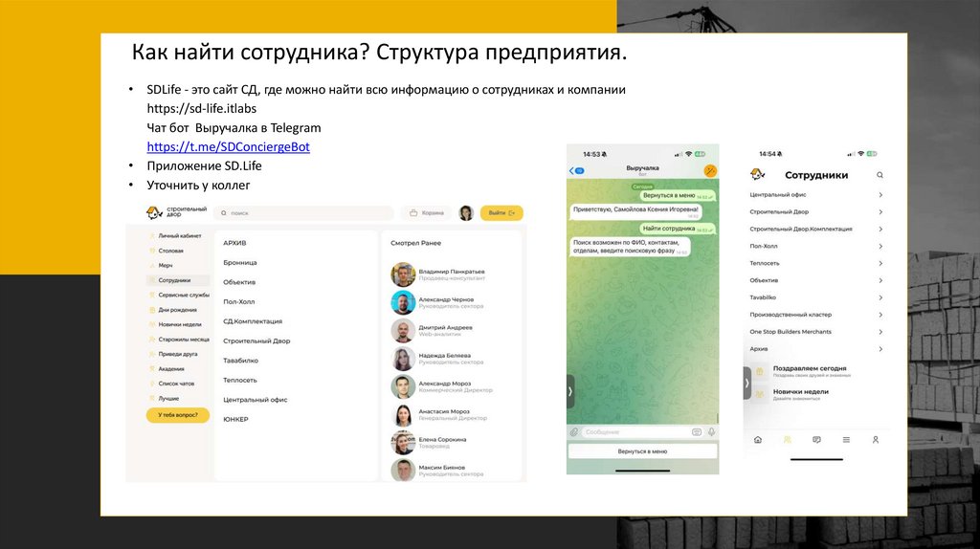Open the Тавабилко department
Viewport: 980px width, 549px height.
[240, 361]
